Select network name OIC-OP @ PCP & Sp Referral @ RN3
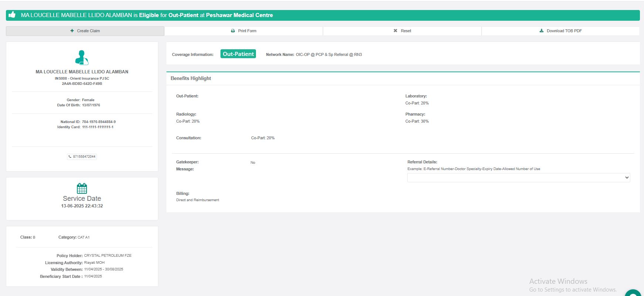This screenshot has width=644, height=296. click(329, 54)
